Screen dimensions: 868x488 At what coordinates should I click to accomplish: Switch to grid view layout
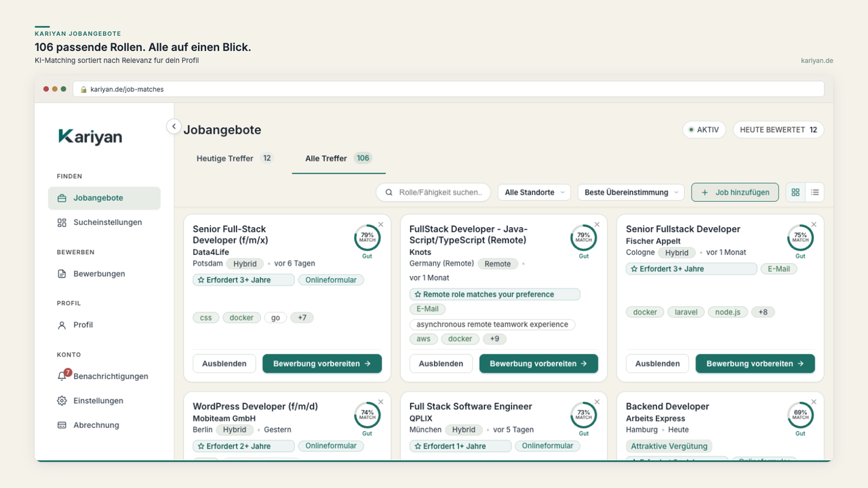(x=795, y=192)
